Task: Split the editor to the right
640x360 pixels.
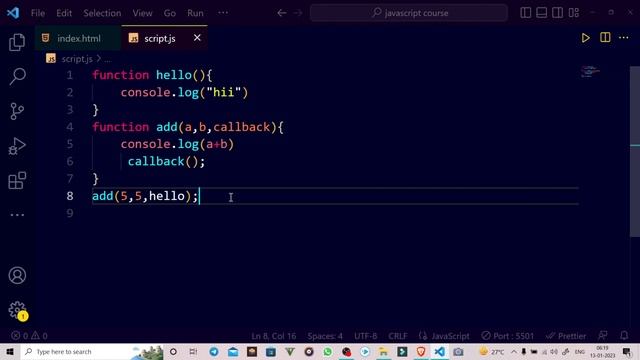Action: point(605,38)
